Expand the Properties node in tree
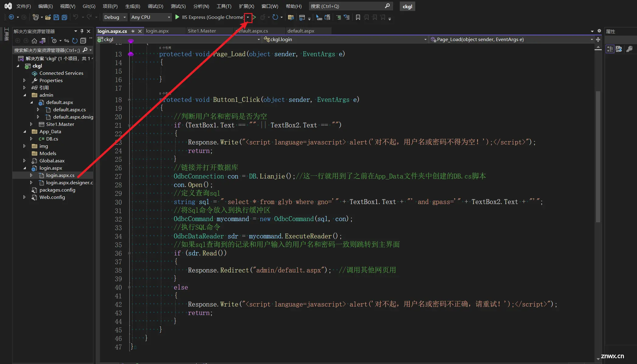 point(24,80)
